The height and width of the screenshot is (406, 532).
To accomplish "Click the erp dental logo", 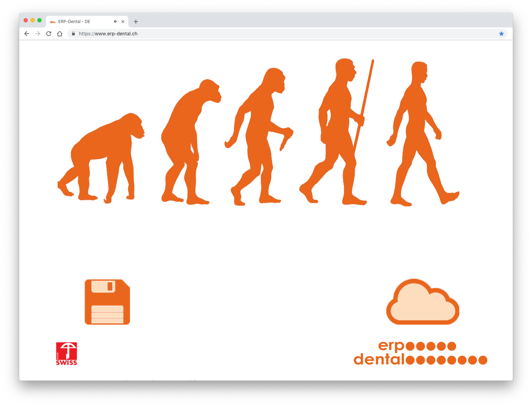I will pos(421,353).
